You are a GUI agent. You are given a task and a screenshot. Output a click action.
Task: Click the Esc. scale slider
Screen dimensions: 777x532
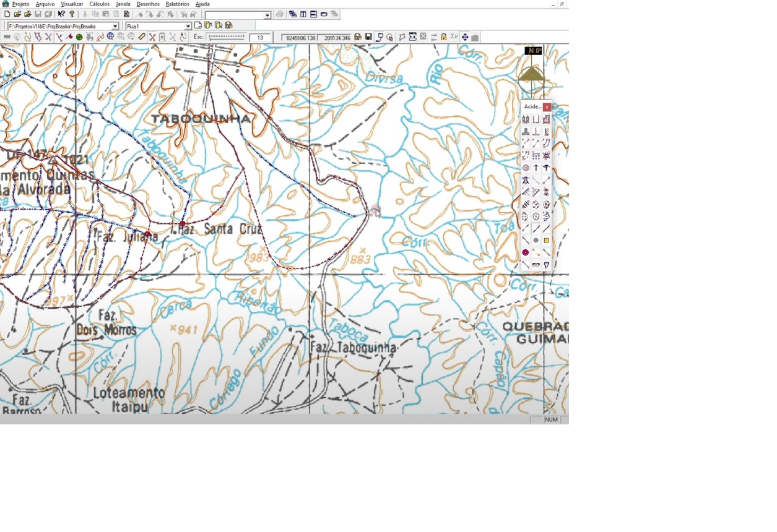227,37
